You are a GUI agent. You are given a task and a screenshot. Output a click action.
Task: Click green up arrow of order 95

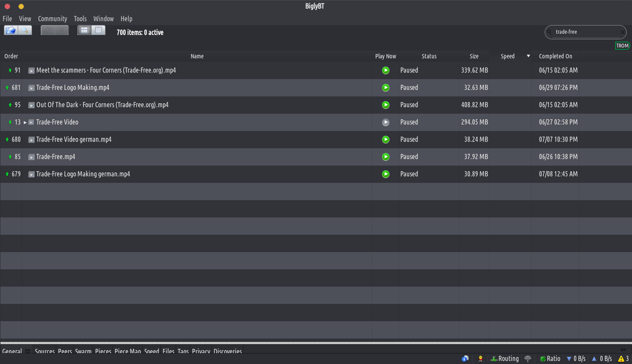(10, 105)
